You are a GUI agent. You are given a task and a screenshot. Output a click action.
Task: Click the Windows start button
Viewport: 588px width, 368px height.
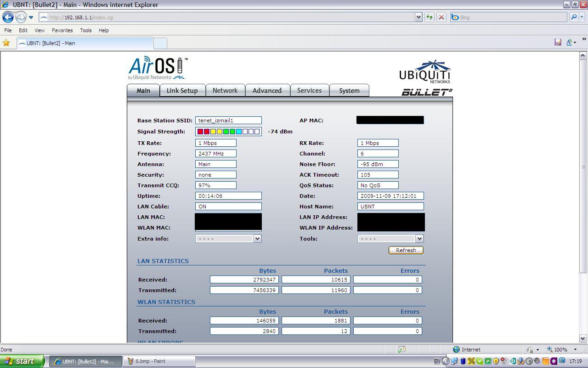pos(22,361)
